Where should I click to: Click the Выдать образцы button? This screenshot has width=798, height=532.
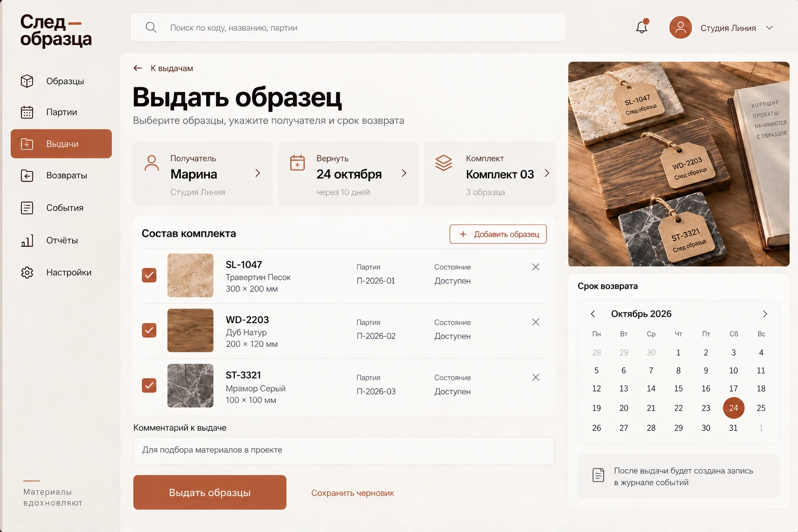[210, 493]
